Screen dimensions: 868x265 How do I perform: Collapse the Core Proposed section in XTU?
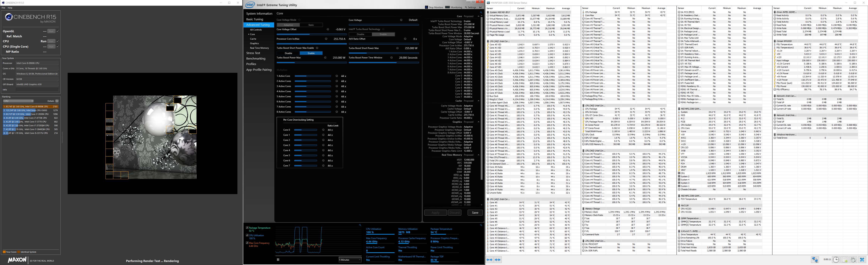coord(478,16)
